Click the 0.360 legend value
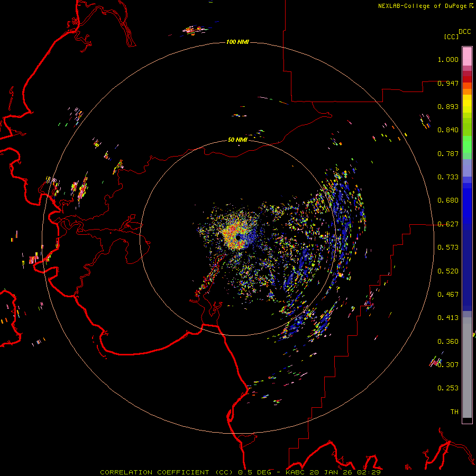The height and width of the screenshot is (476, 476). (x=448, y=342)
